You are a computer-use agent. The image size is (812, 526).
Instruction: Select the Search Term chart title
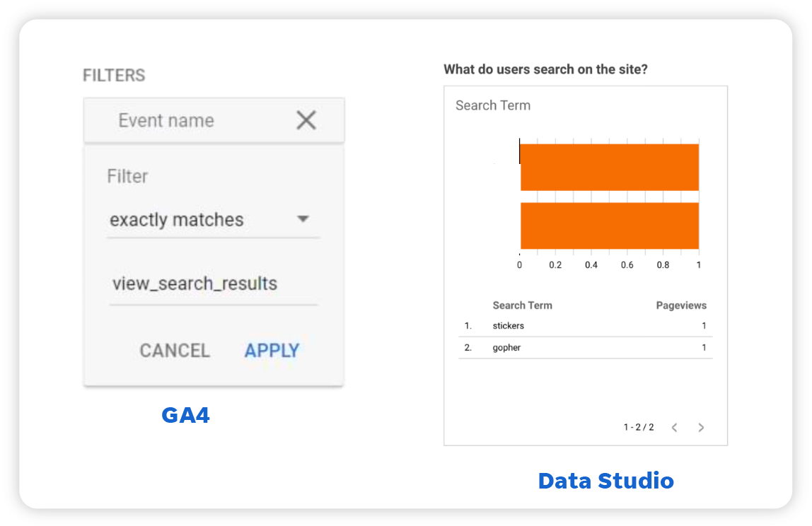point(493,105)
